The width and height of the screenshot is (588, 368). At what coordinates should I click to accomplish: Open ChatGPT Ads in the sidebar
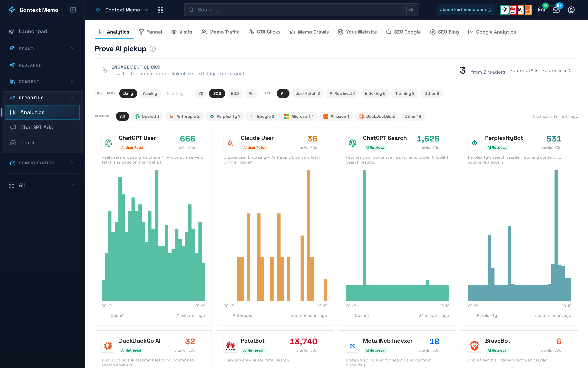(x=42, y=127)
